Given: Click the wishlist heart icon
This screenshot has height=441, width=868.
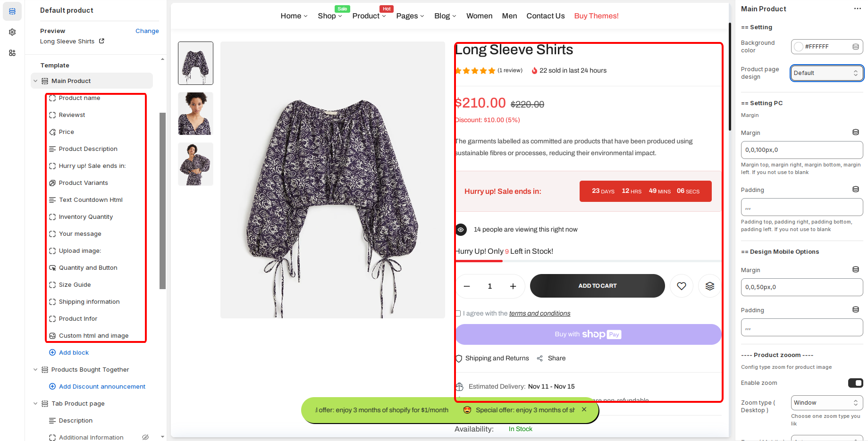Looking at the screenshot, I should (x=681, y=286).
